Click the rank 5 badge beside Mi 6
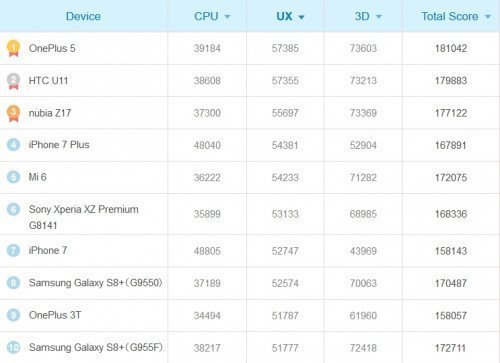The image size is (500, 363). (13, 177)
